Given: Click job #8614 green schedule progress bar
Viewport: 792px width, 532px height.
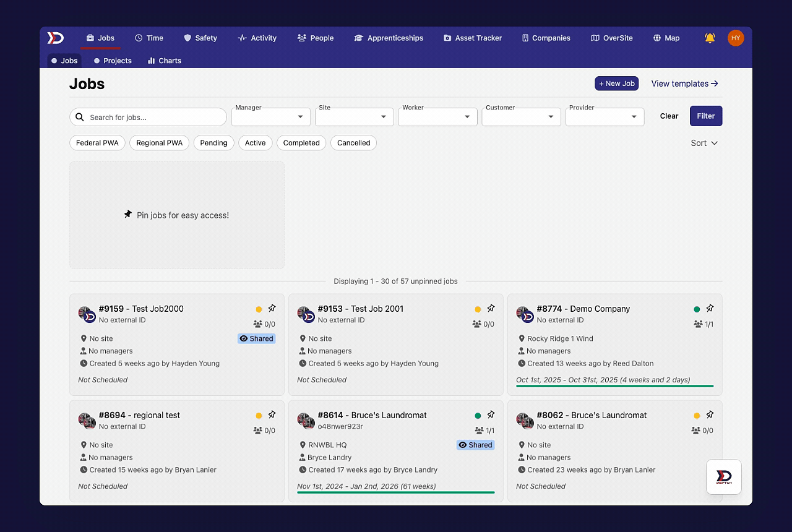Looking at the screenshot, I should click(396, 492).
